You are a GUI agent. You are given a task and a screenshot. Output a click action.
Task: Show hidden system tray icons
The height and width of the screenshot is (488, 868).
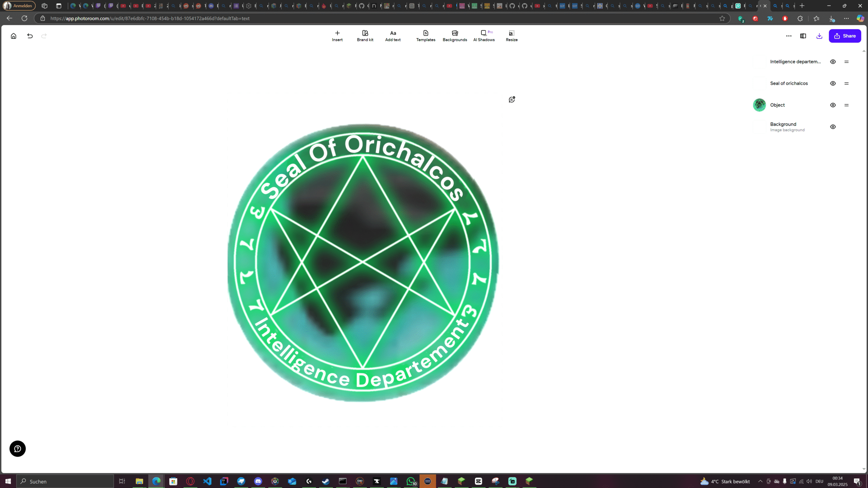click(x=761, y=481)
